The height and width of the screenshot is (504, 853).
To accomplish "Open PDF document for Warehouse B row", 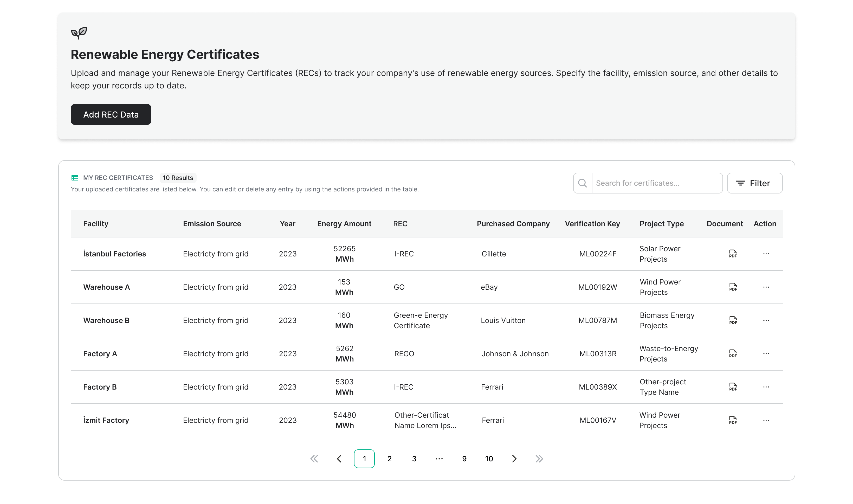I will [733, 320].
